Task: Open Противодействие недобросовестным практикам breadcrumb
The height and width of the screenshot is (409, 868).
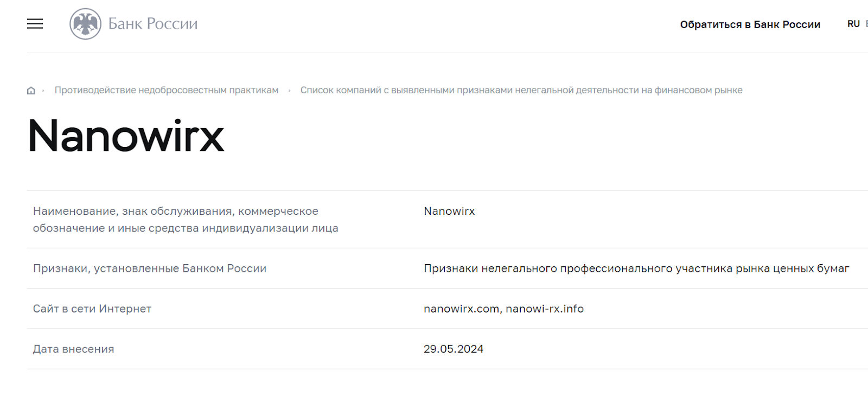Action: point(166,90)
